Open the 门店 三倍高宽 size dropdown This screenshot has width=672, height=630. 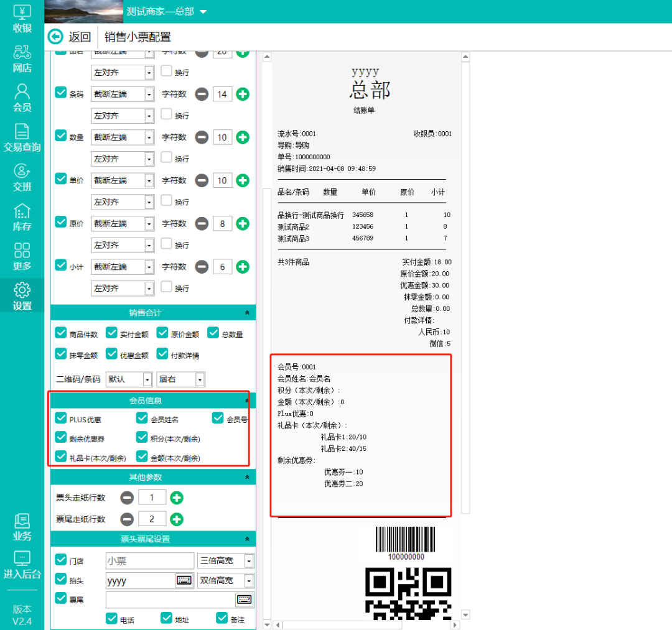click(x=225, y=560)
